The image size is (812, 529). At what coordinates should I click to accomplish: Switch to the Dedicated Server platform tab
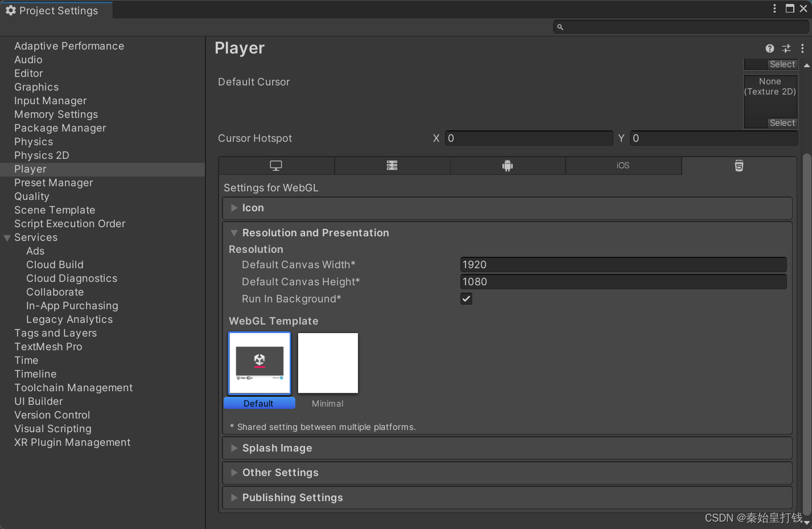tap(392, 166)
